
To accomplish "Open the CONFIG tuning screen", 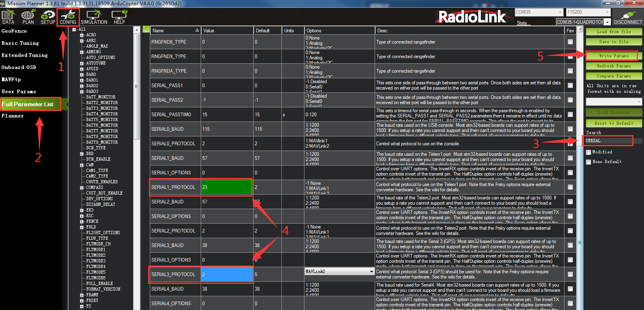I will (x=68, y=17).
